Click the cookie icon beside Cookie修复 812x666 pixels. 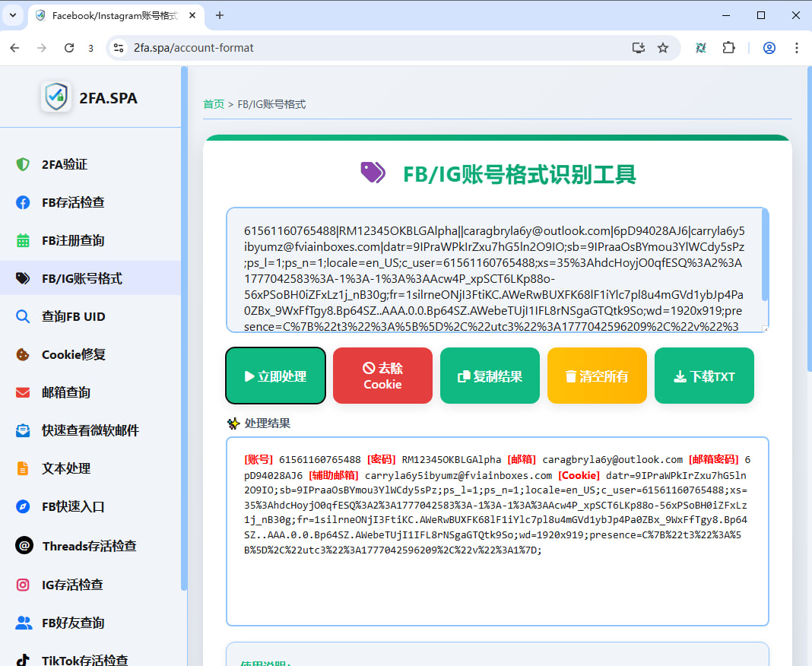tap(23, 354)
